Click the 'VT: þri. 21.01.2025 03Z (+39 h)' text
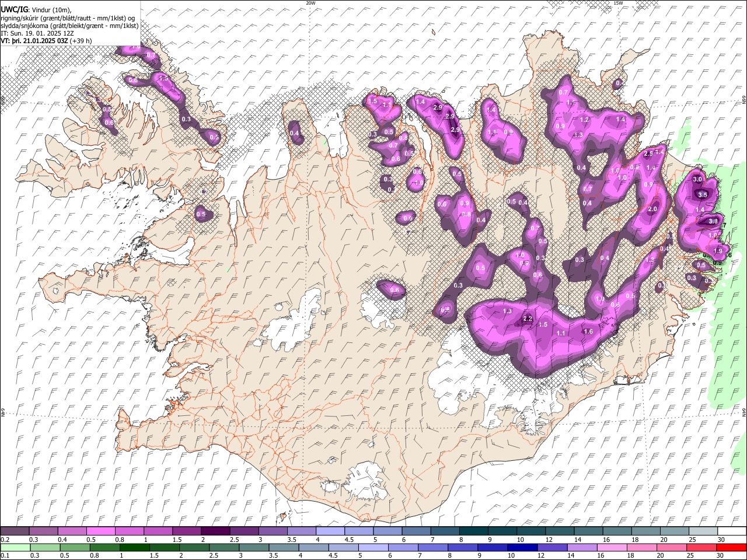This screenshot has width=747, height=560. pos(46,41)
